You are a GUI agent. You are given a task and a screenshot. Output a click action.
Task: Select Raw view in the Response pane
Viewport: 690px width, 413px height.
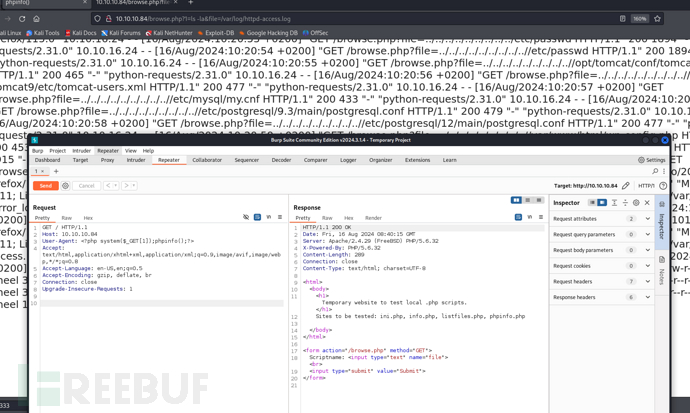[327, 218]
